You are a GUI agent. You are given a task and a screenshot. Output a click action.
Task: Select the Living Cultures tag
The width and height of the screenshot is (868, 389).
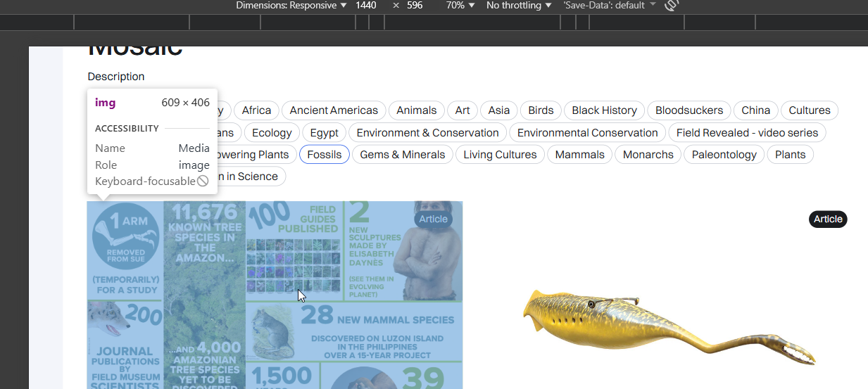500,155
